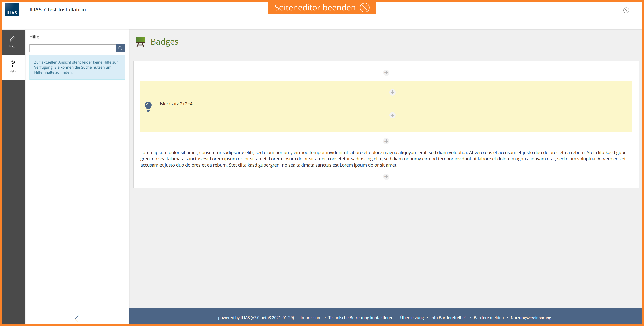Open the Editor sidebar tool
The image size is (644, 326).
click(13, 42)
